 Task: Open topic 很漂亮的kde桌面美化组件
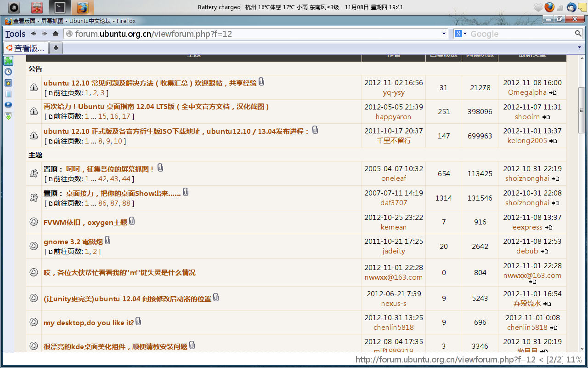[x=115, y=347]
